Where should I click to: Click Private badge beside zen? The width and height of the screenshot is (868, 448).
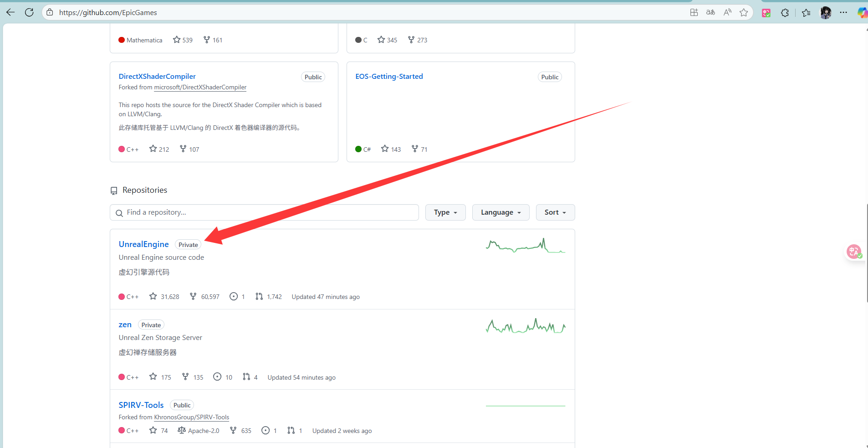(151, 325)
